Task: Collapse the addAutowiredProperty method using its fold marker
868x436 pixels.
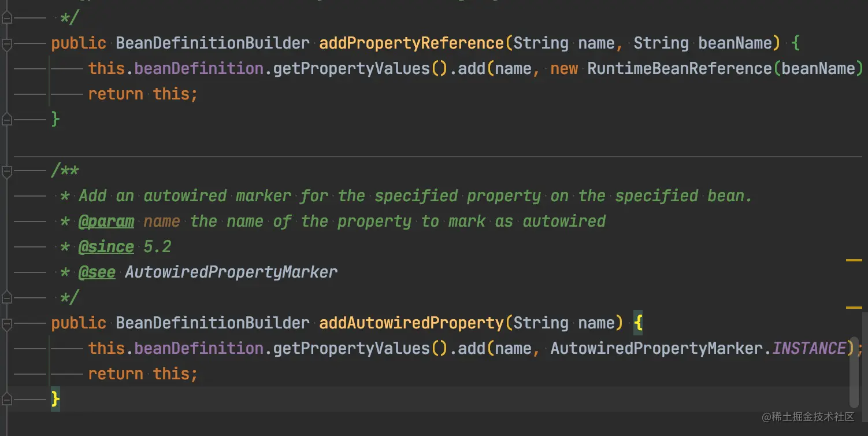Action: (x=6, y=323)
